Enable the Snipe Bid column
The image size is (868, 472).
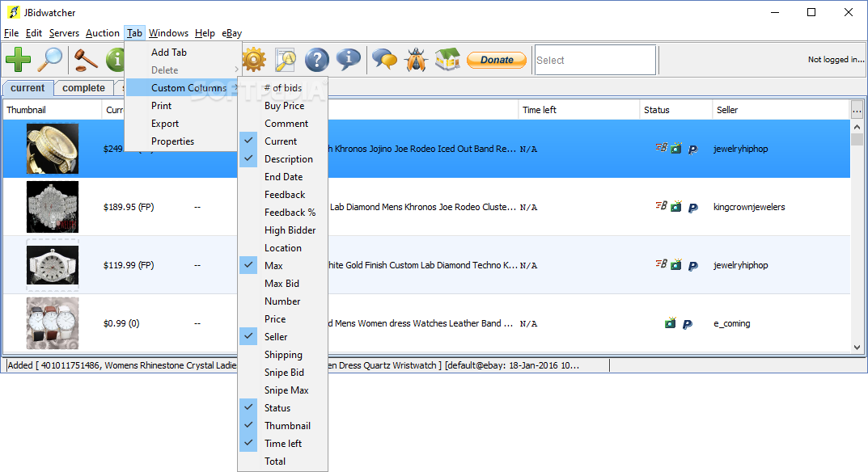tap(283, 373)
